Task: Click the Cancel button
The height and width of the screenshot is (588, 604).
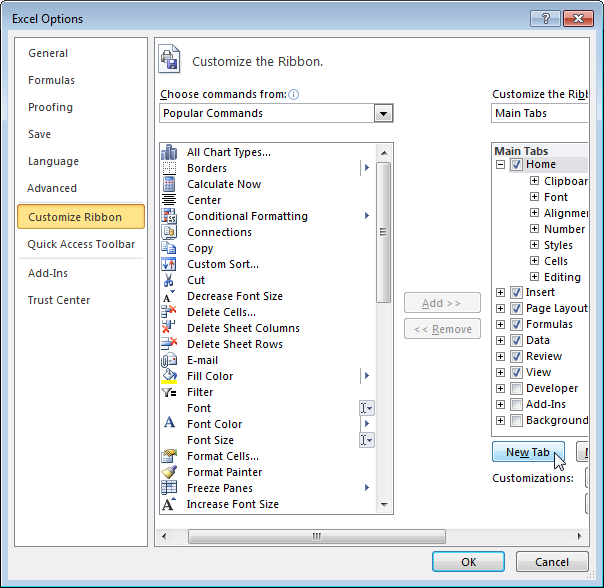Action: (552, 562)
